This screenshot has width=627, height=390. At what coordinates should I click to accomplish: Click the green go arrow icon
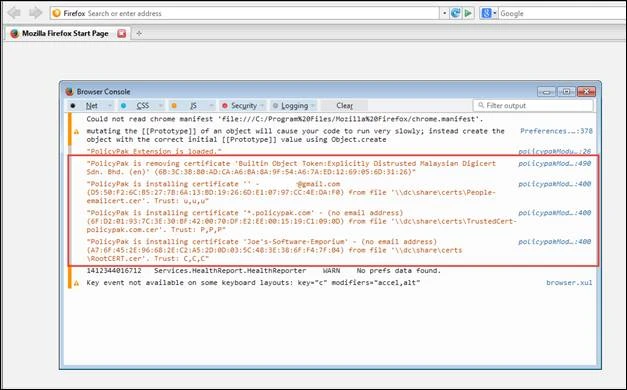(468, 13)
